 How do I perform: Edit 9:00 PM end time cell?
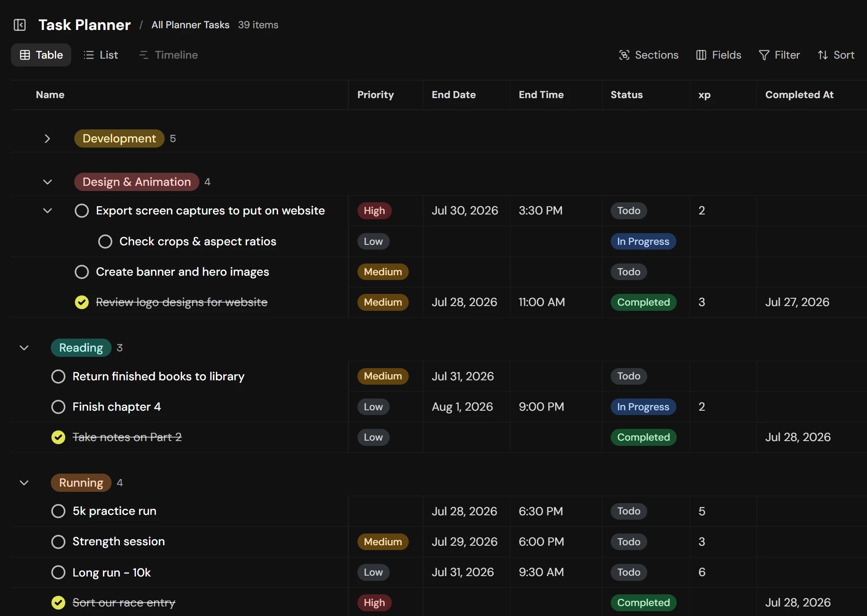coord(556,407)
